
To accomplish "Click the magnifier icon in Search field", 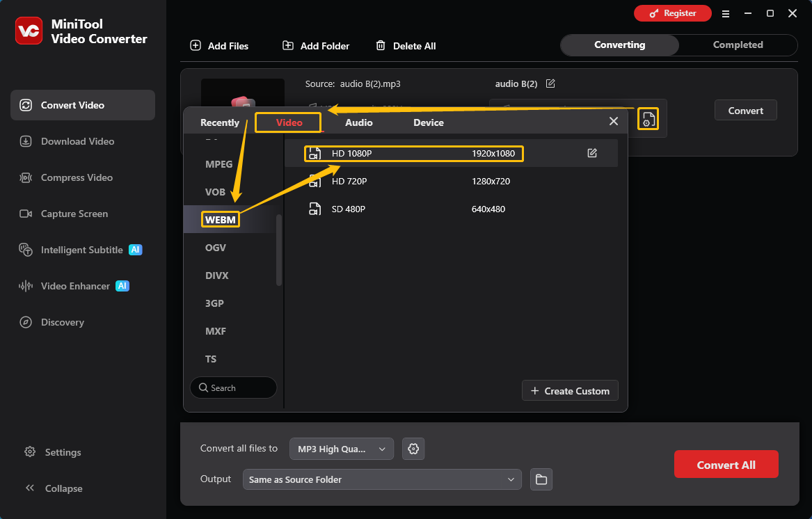I will pyautogui.click(x=203, y=388).
